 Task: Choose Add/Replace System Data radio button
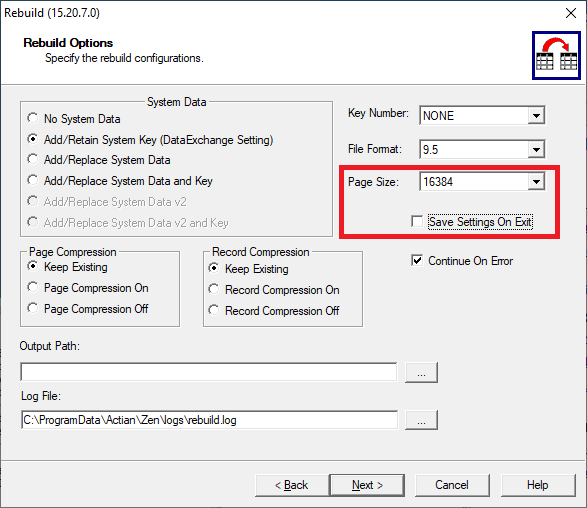coord(99,160)
